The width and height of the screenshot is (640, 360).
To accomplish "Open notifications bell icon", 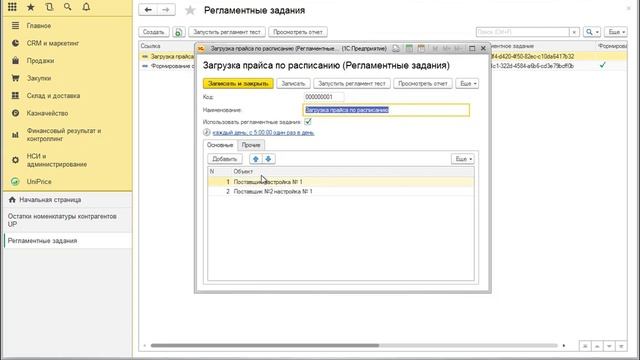I will click(x=86, y=7).
